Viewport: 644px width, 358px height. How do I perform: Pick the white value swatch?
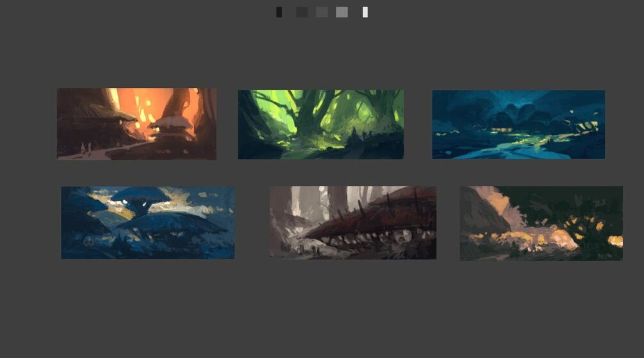pos(365,12)
